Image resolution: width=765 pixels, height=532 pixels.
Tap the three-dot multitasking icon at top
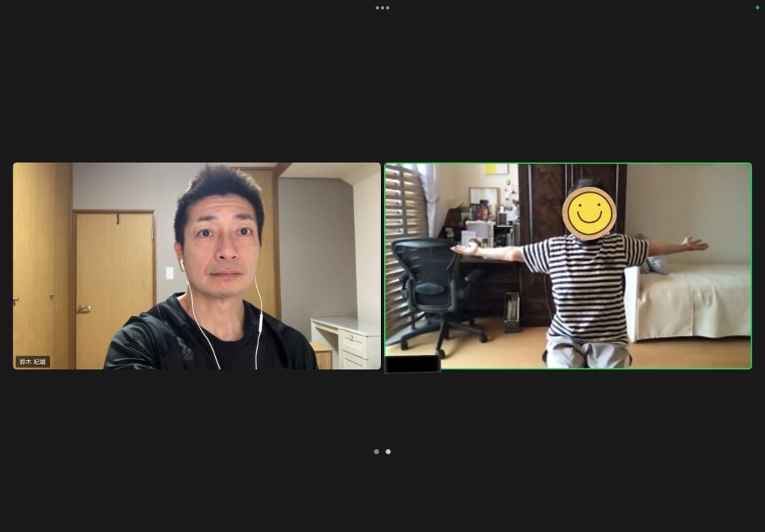382,7
